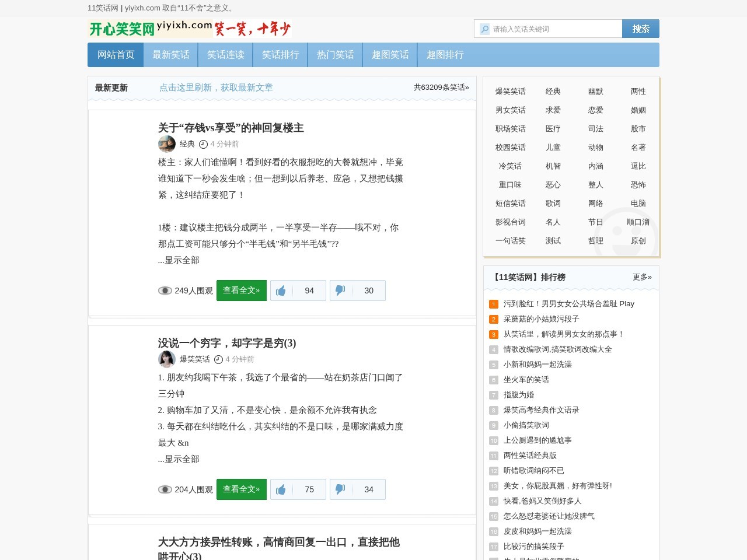Switch to the 趣图笑话 tab
Viewport: 747px width, 560px height.
(x=390, y=54)
